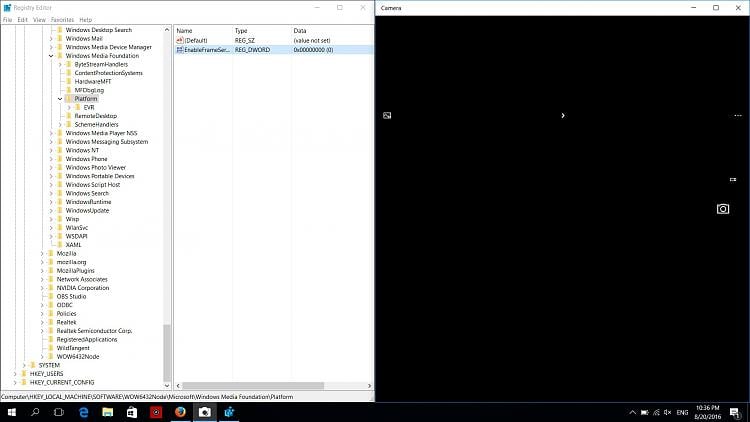Open the red recorder app on the taskbar
750x422 pixels.
coord(156,412)
